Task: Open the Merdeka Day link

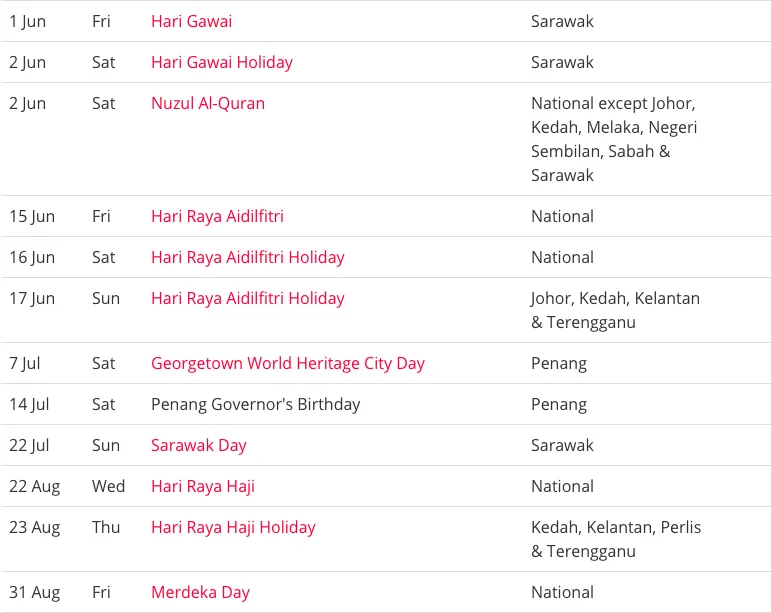Action: point(200,592)
